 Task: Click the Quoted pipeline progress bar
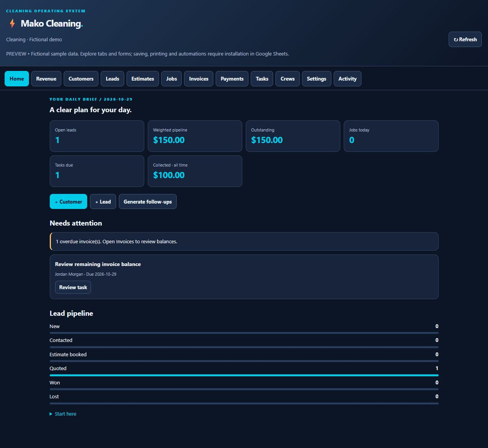244,375
